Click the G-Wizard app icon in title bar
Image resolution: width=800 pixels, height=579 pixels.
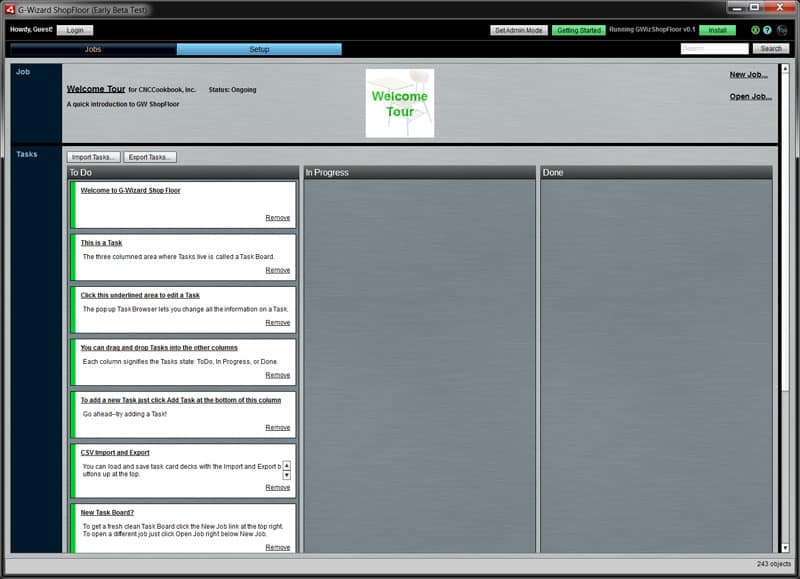point(10,9)
